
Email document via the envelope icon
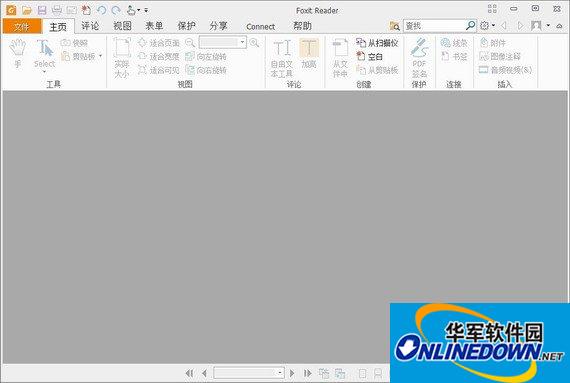72,10
